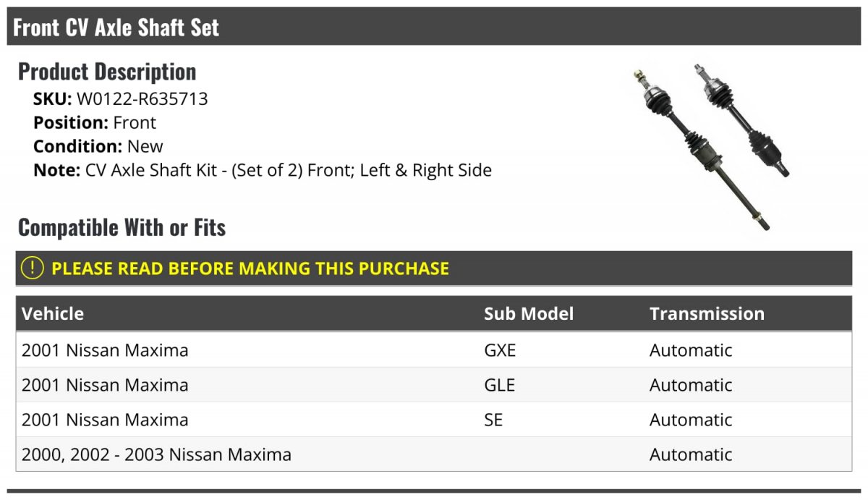The image size is (868, 500).
Task: Click Automatic in the SE row
Action: tap(691, 420)
